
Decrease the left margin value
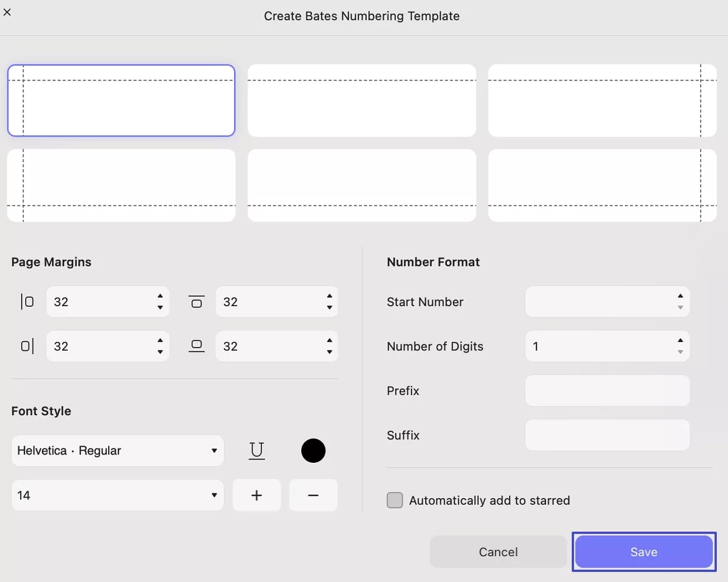pos(160,307)
